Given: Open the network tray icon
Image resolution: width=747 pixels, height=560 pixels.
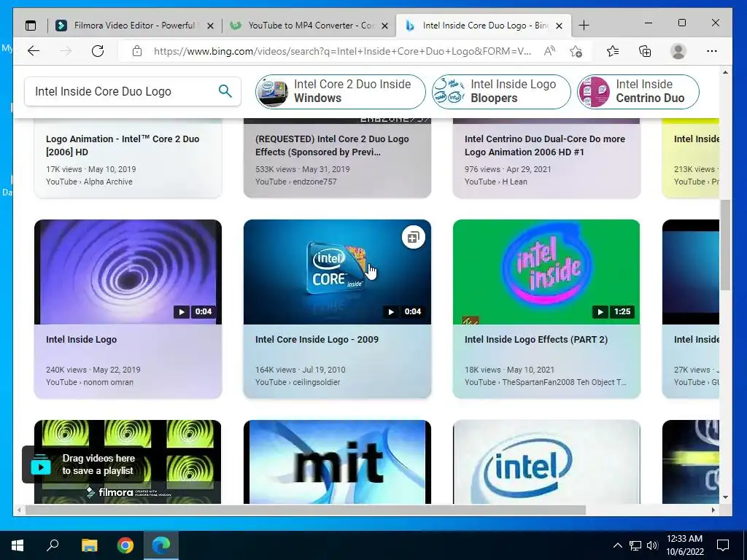Looking at the screenshot, I should tap(635, 545).
